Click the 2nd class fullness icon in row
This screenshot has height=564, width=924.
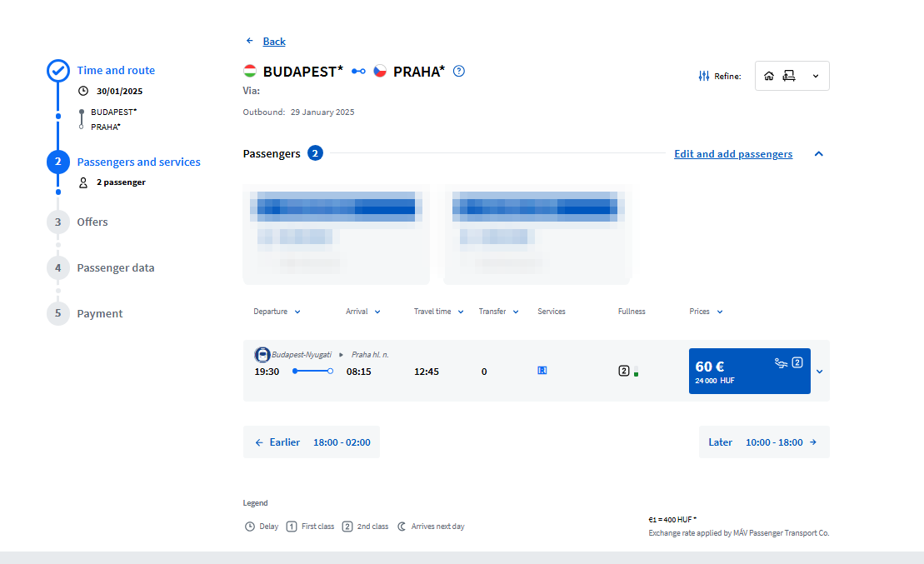click(x=624, y=371)
